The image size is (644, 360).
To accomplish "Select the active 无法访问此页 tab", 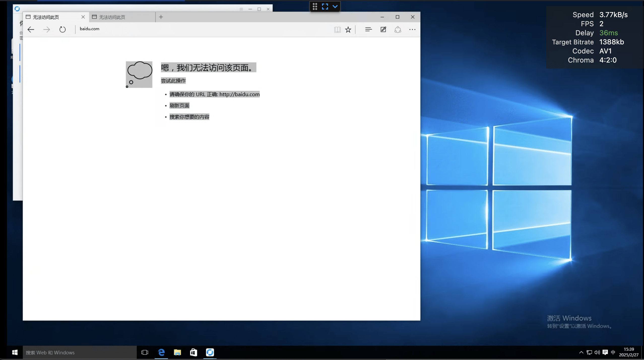I will (56, 17).
